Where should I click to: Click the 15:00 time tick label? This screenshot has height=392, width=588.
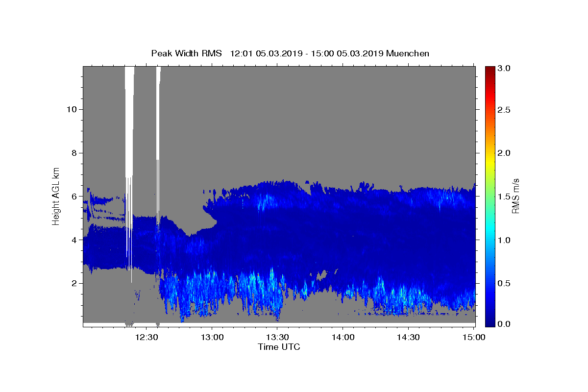point(473,337)
